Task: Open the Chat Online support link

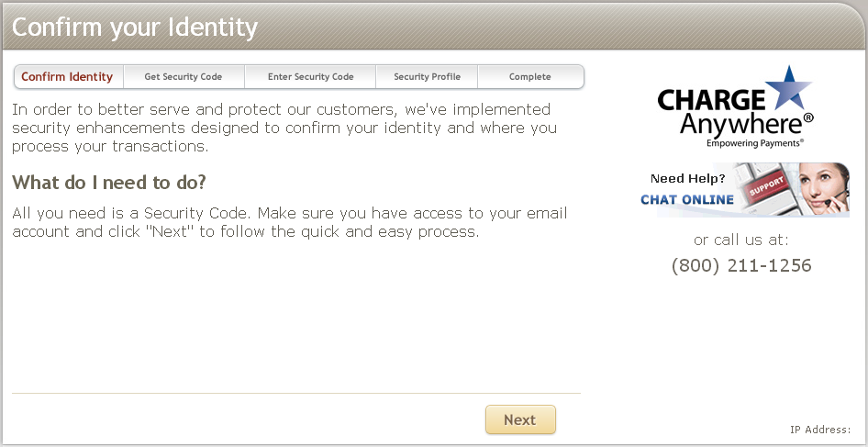Action: tap(687, 199)
